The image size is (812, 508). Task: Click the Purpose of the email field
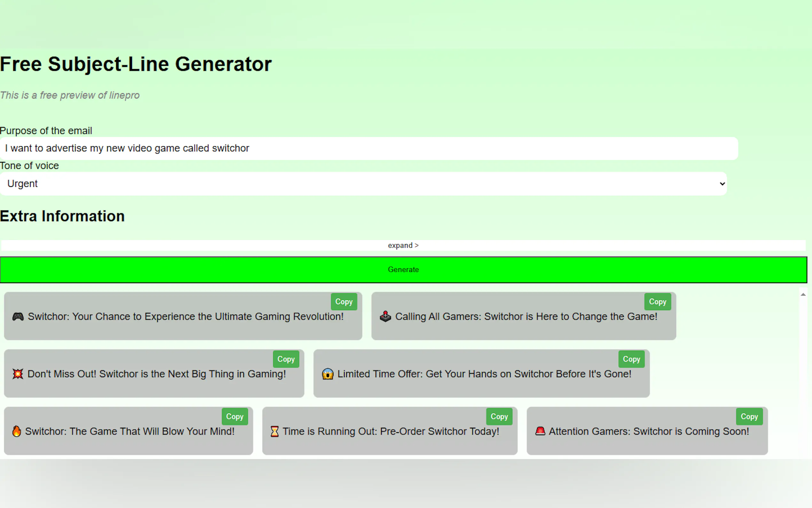pos(369,148)
